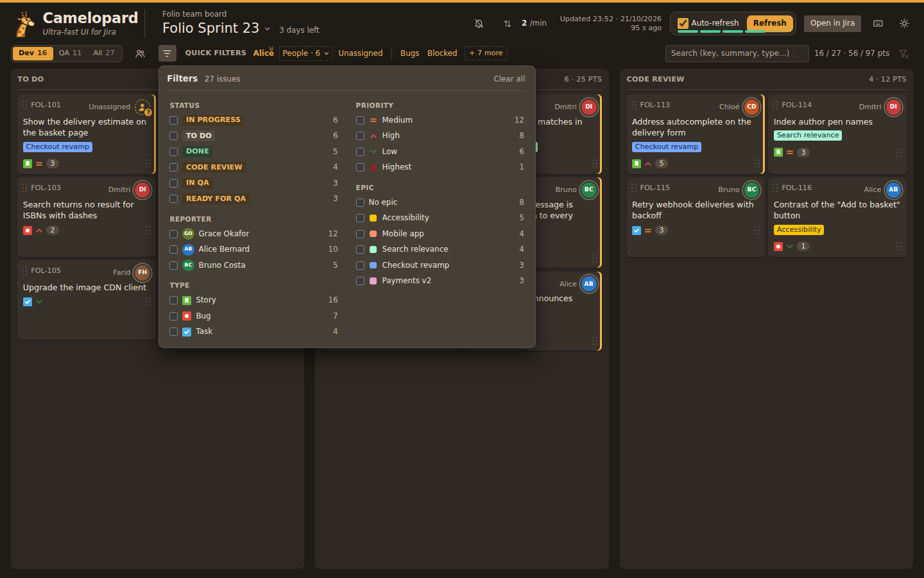Click the people group icon

pos(140,53)
